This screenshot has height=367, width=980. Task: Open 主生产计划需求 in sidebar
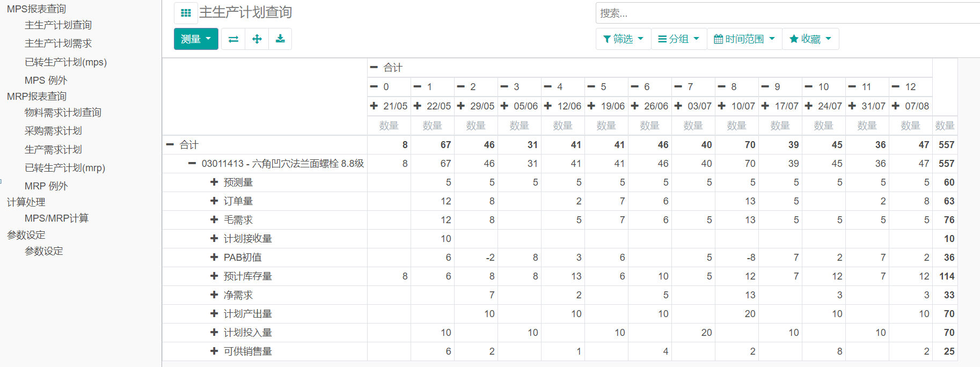(x=58, y=43)
